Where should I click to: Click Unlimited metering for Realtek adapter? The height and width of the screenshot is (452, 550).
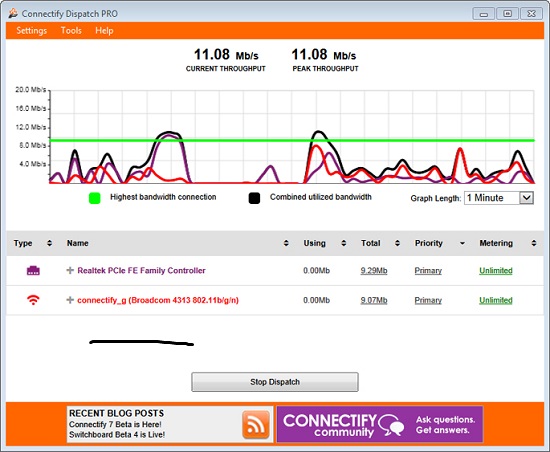click(x=496, y=270)
